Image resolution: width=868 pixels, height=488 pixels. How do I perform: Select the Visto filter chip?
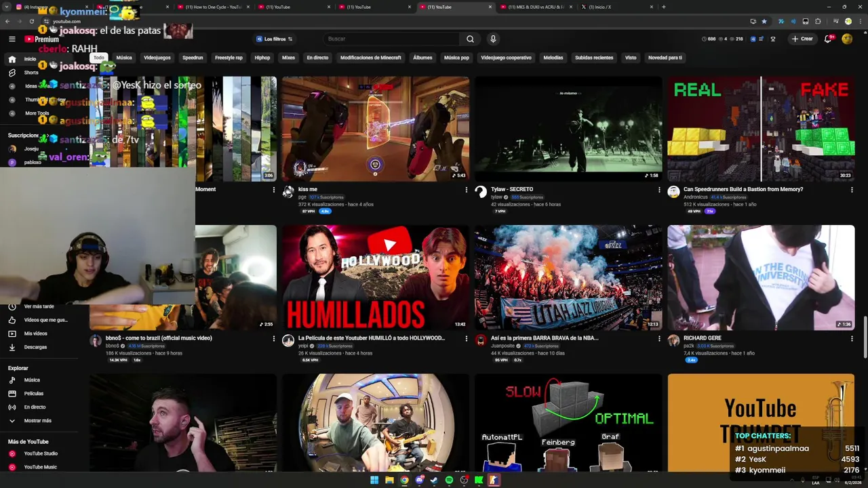[631, 58]
